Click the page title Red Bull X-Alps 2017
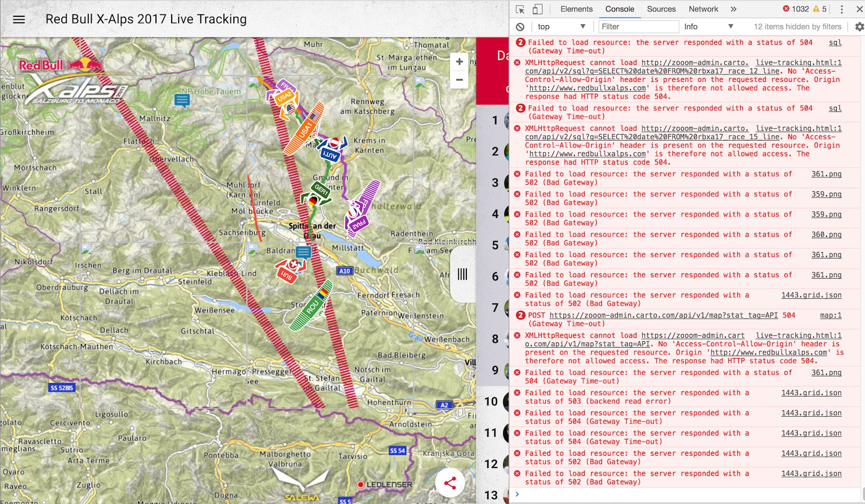865x504 pixels. [146, 19]
